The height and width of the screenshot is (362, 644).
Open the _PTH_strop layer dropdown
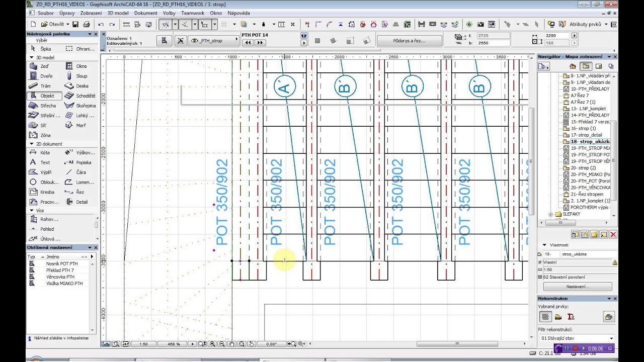click(213, 41)
